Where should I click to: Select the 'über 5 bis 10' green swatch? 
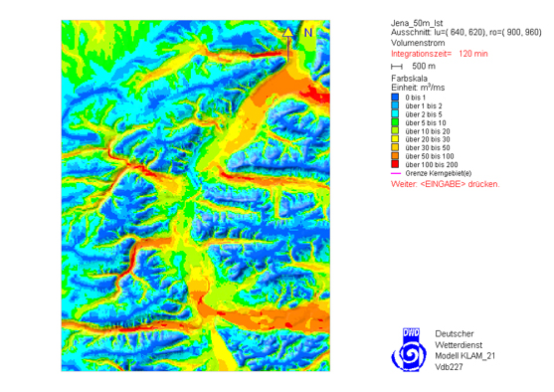tap(395, 122)
